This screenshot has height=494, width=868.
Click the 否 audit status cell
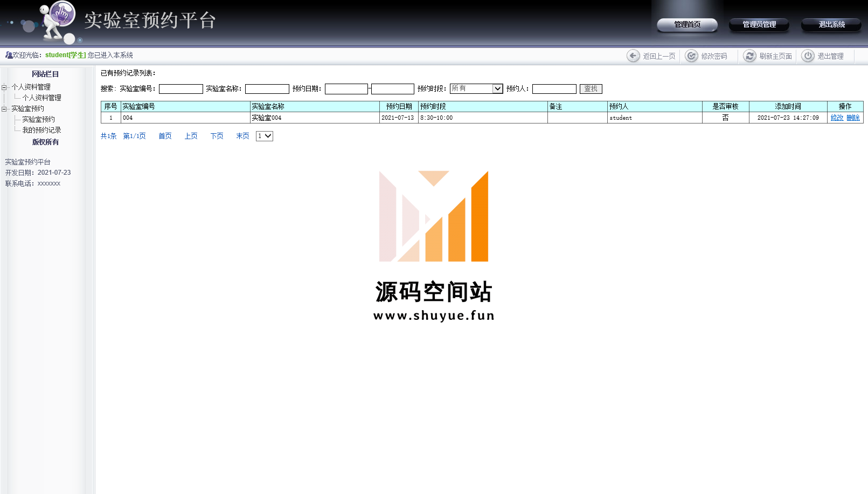[725, 118]
